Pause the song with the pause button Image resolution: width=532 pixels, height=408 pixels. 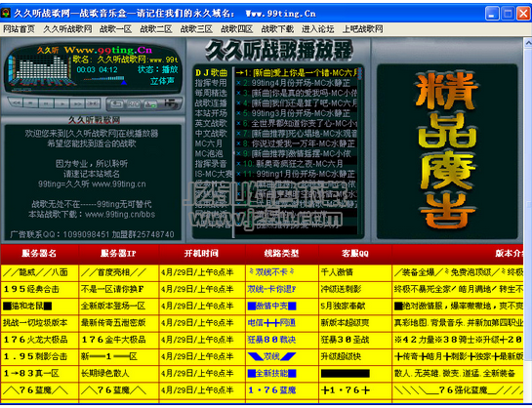click(x=46, y=103)
